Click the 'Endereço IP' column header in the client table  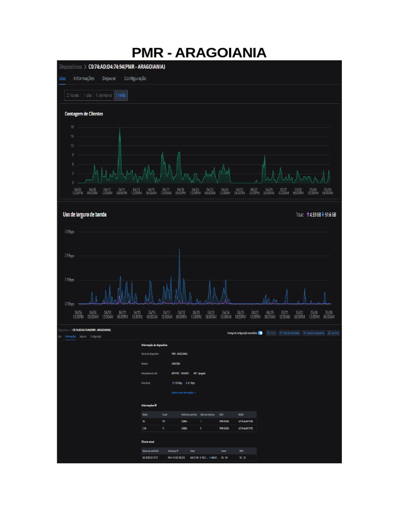click(173, 451)
